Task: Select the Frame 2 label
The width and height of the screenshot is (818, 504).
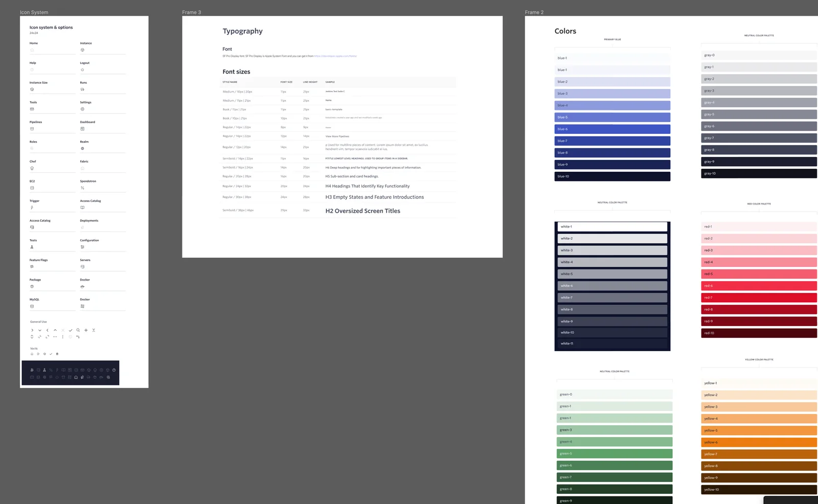Action: click(x=534, y=12)
